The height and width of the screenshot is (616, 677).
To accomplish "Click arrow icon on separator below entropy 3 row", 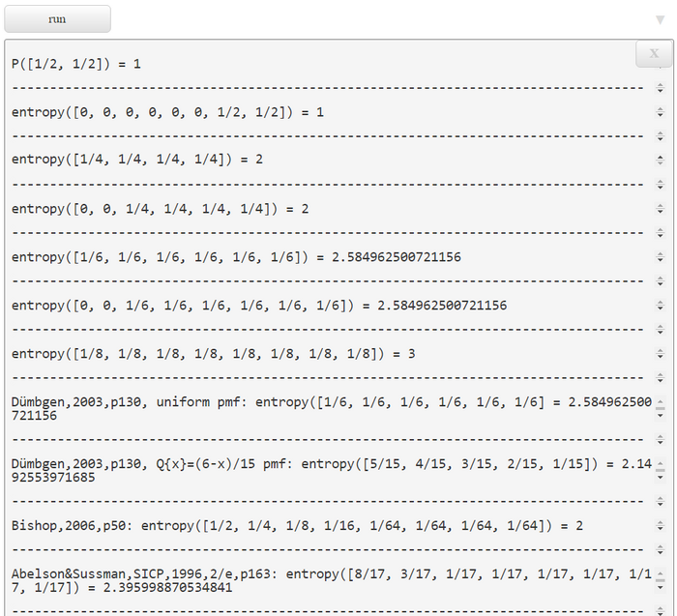I will coord(660,378).
